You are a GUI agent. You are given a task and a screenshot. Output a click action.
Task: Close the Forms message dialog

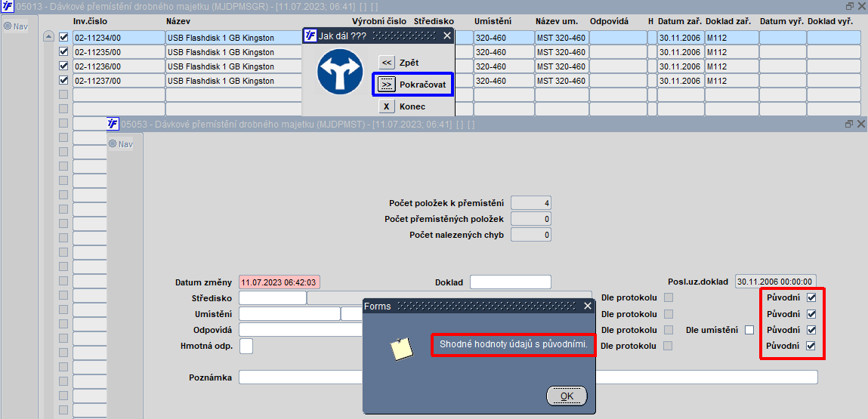tap(587, 306)
